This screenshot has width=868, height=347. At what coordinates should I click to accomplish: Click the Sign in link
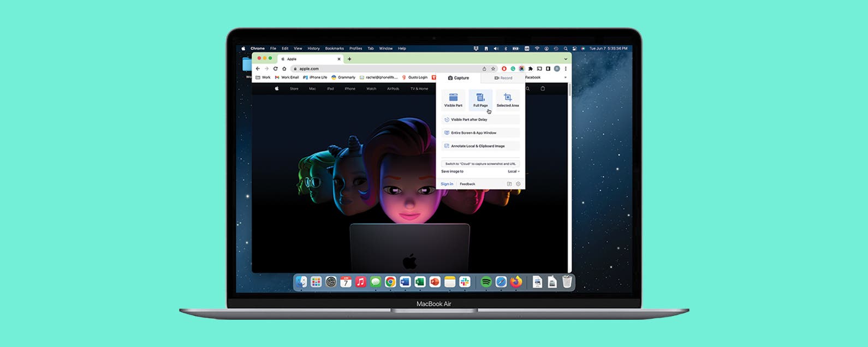coord(447,184)
